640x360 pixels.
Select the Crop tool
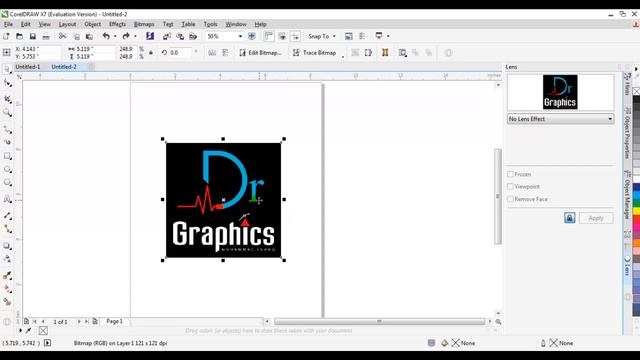[x=7, y=99]
